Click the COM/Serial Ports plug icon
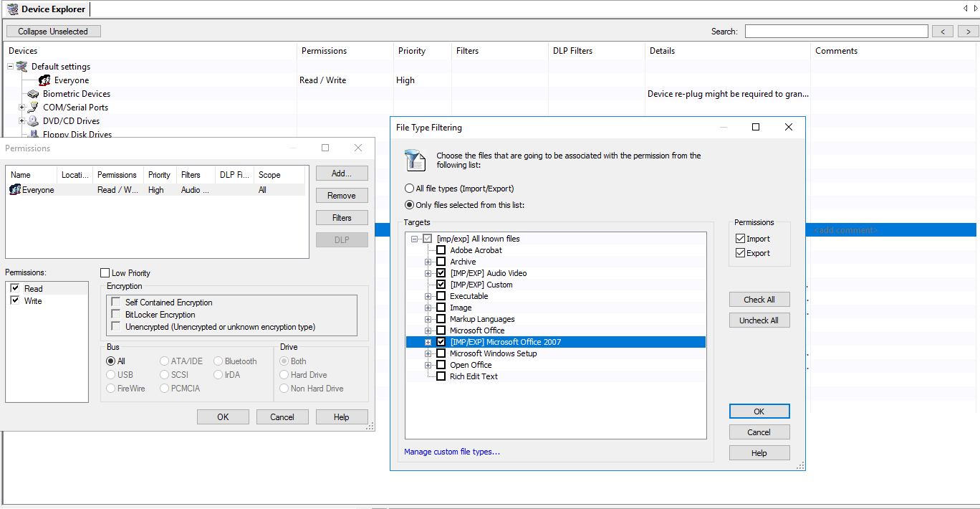Image resolution: width=980 pixels, height=509 pixels. point(33,108)
